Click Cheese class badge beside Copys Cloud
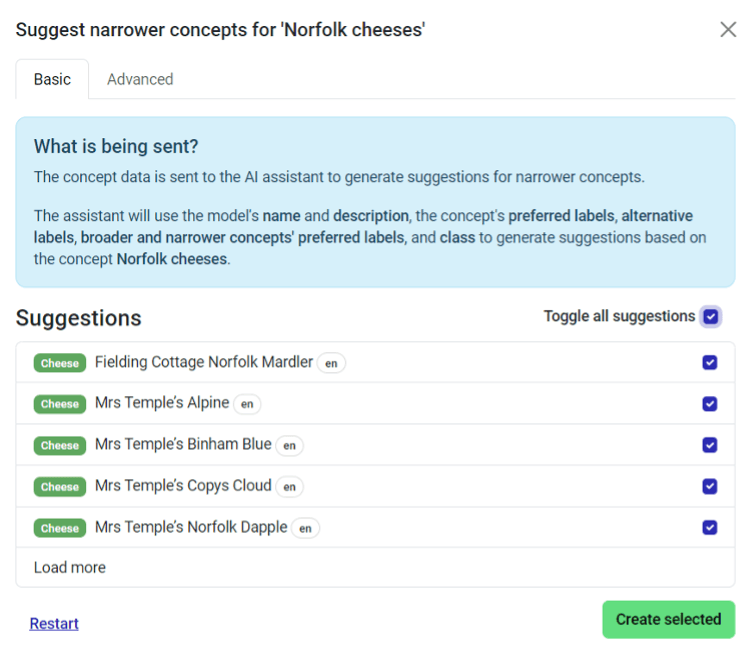The height and width of the screenshot is (658, 753). (60, 487)
